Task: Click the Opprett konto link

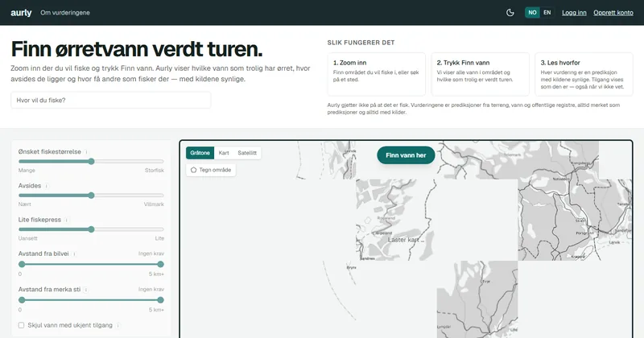Action: [613, 13]
